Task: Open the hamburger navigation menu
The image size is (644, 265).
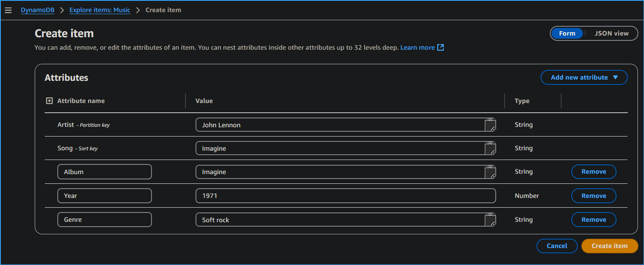Action: pyautogui.click(x=8, y=10)
